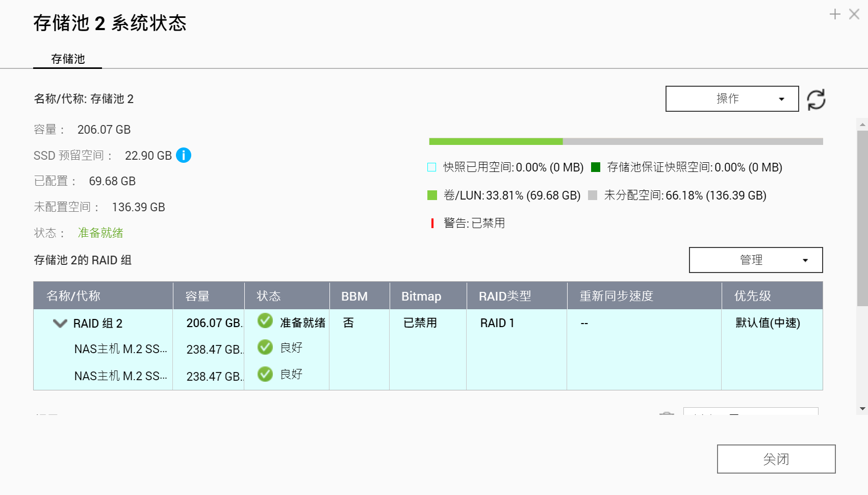Collapse the RAID 组 2 row
868x495 pixels.
click(60, 324)
